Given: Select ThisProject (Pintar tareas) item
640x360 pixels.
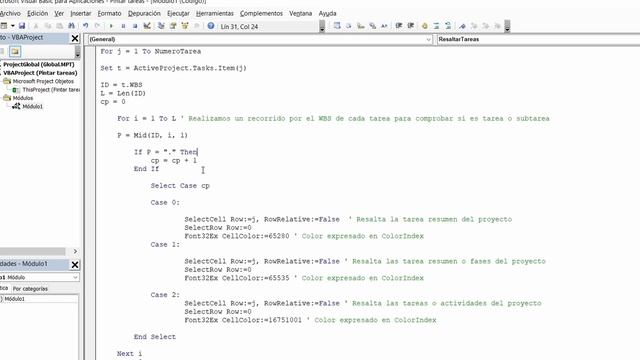Looking at the screenshot, I should point(51,90).
